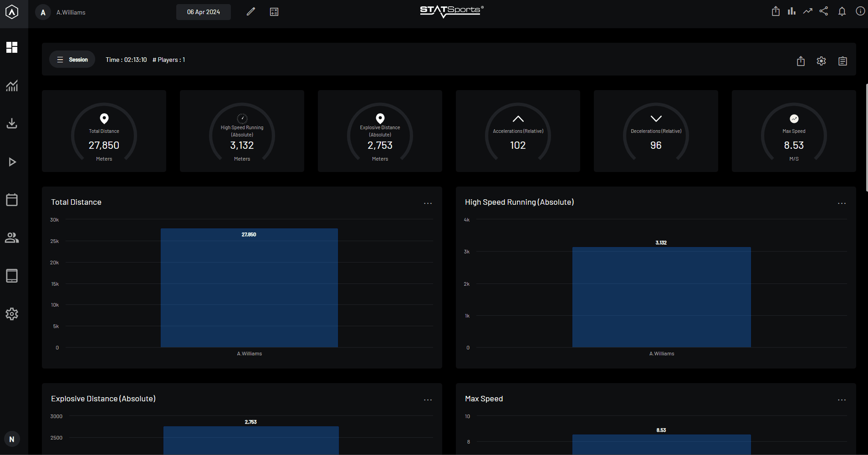Viewport: 868px width, 455px height.
Task: Open the tablet device icon in sidebar
Action: [x=12, y=276]
